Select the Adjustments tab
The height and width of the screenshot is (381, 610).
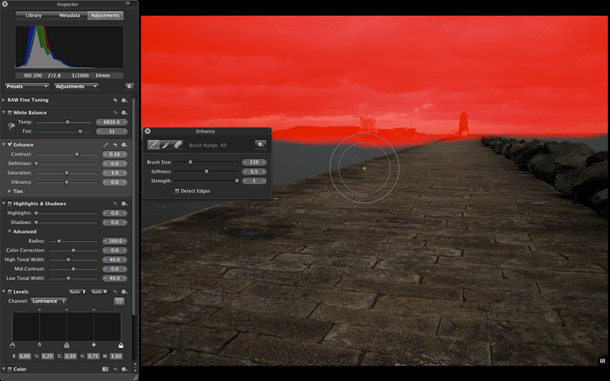[x=105, y=15]
